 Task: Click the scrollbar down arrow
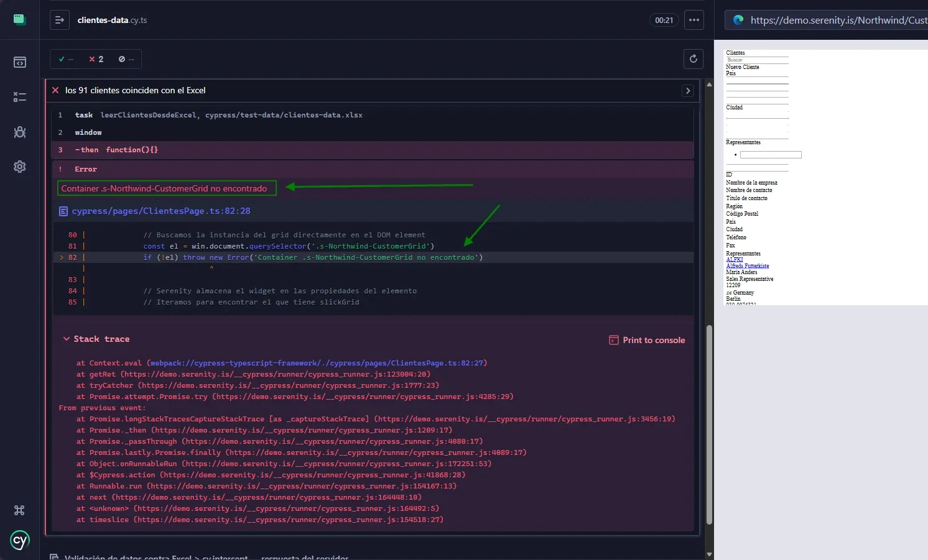(709, 554)
